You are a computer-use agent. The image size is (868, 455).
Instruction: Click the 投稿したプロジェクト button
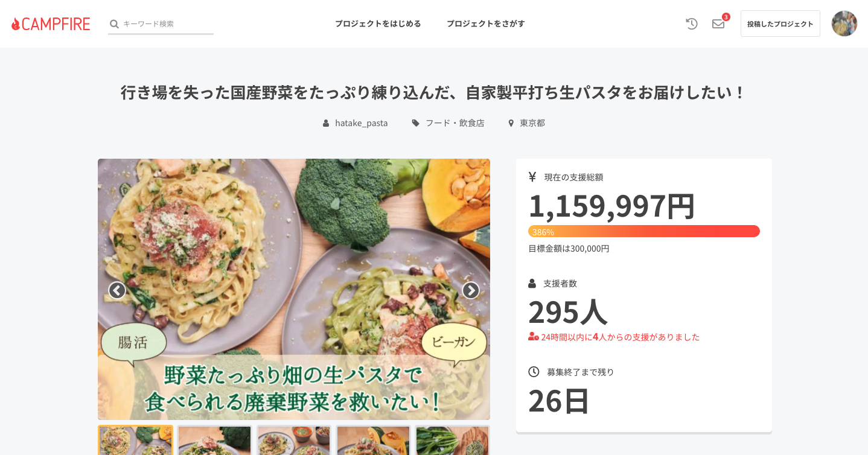tap(780, 24)
